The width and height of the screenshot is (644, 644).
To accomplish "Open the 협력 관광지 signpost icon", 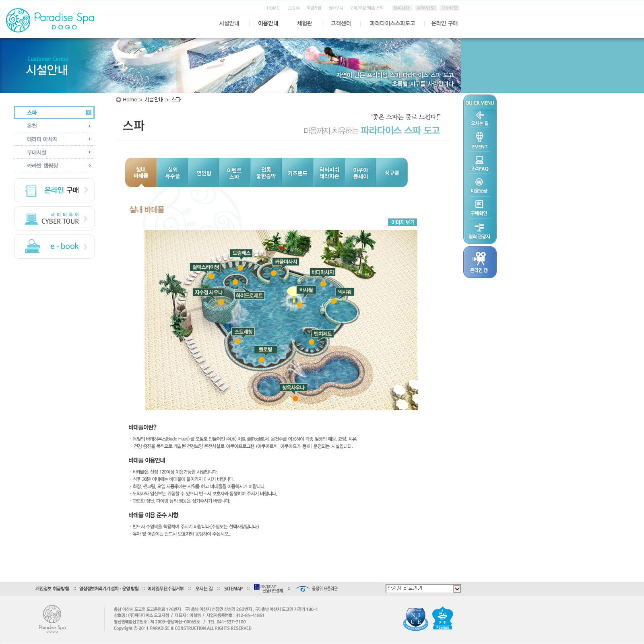I will tap(479, 228).
